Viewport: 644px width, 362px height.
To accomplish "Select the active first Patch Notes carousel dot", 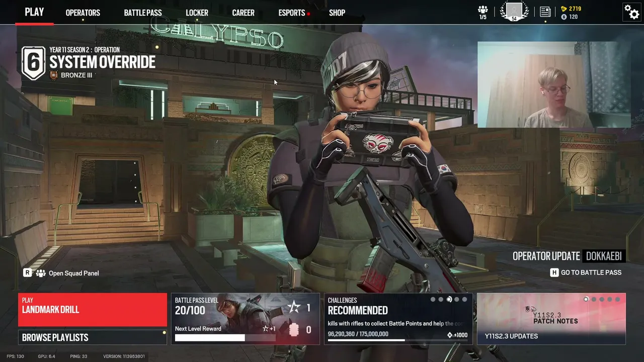I will [x=586, y=300].
